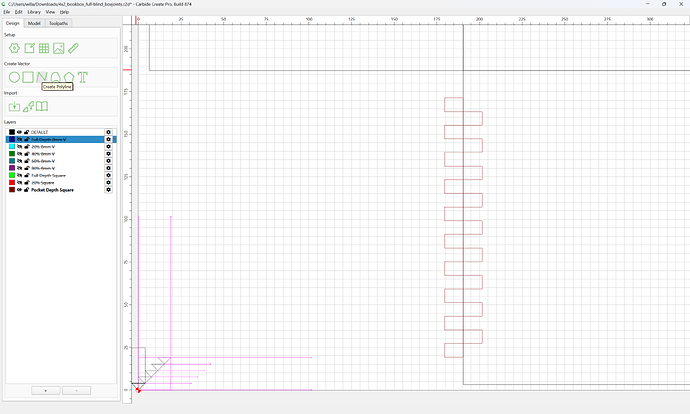Toggle lock on the DEFAULT layer
This screenshot has height=414, width=690.
(26, 132)
